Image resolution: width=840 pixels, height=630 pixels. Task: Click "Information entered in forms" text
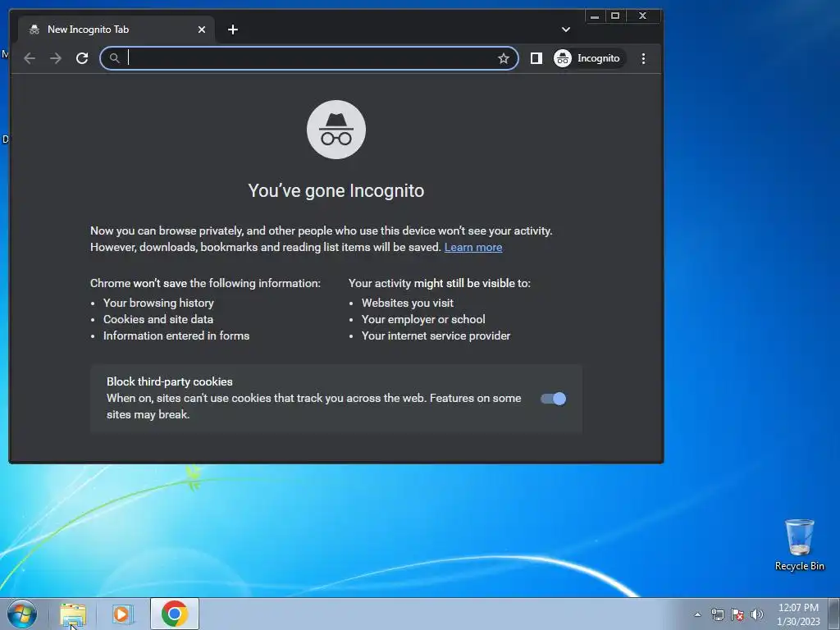tap(176, 336)
